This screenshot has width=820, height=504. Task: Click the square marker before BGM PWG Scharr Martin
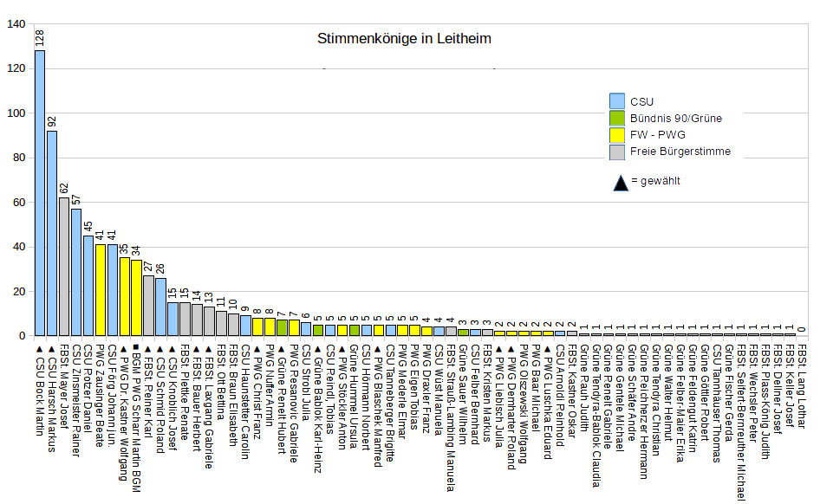pyautogui.click(x=136, y=347)
